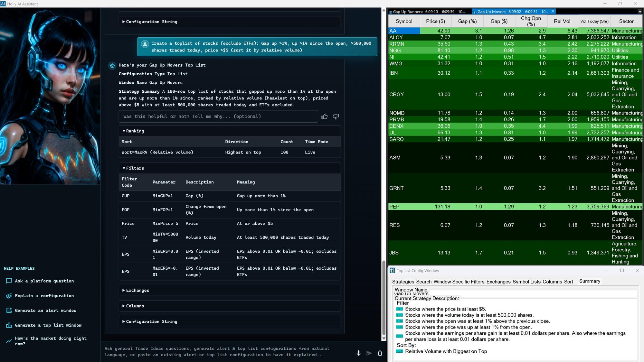Click the chat scrollbar up arrow
Viewport: 644px width, 362px height.
384,10
